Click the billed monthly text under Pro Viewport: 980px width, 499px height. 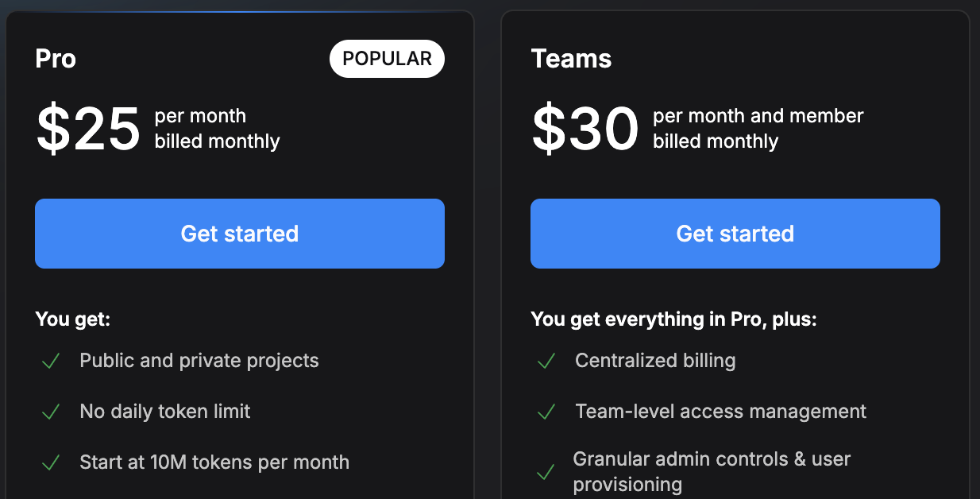(x=217, y=142)
